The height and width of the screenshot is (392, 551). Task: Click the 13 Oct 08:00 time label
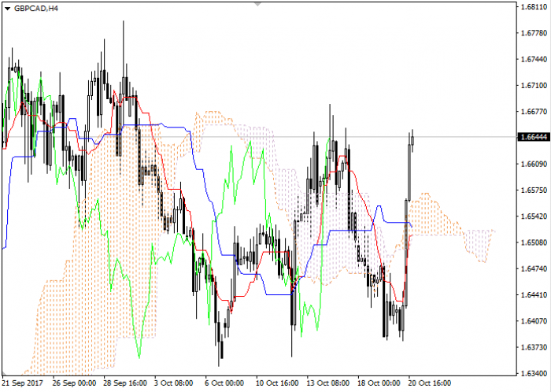tap(328, 383)
